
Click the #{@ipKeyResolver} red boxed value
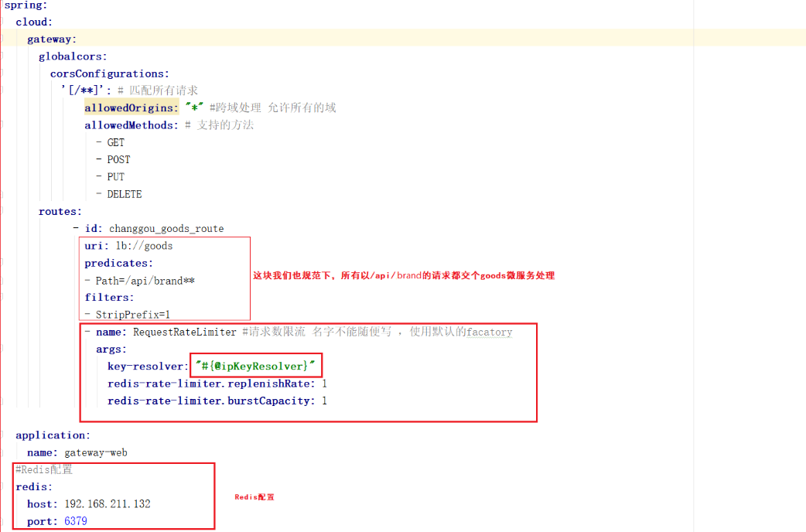point(256,366)
